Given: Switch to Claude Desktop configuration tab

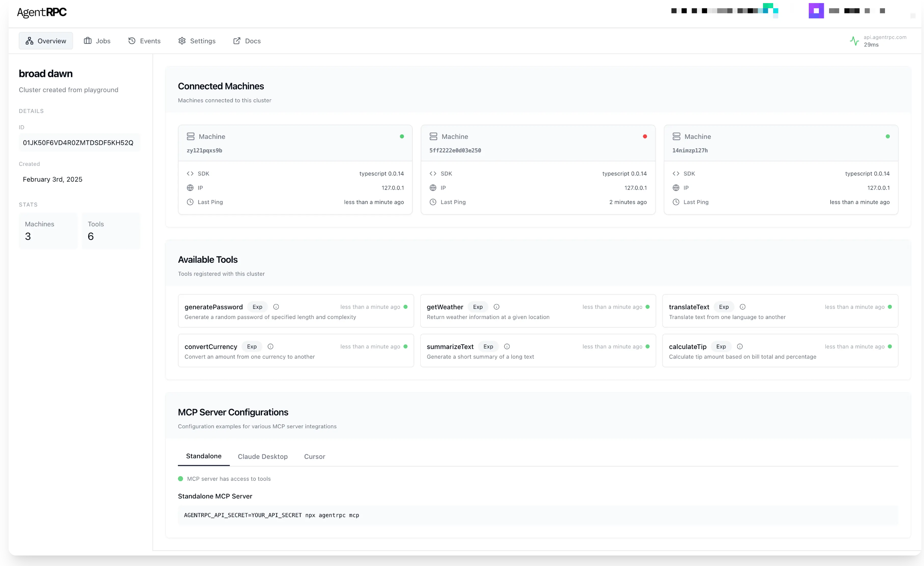Looking at the screenshot, I should tap(263, 456).
